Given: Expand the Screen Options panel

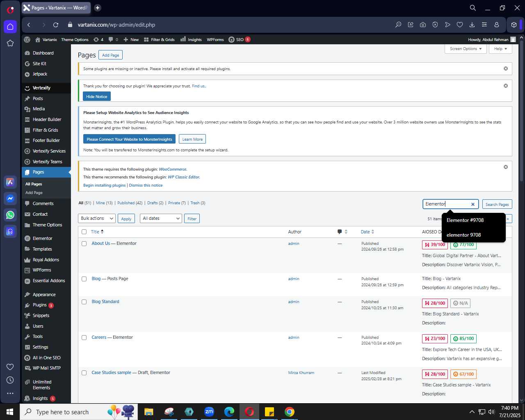Looking at the screenshot, I should coord(466,49).
